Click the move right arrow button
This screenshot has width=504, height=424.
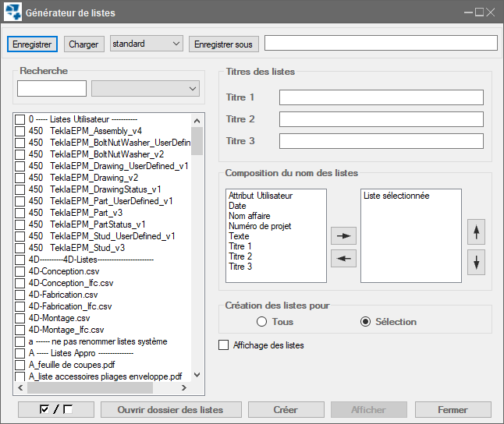(343, 235)
